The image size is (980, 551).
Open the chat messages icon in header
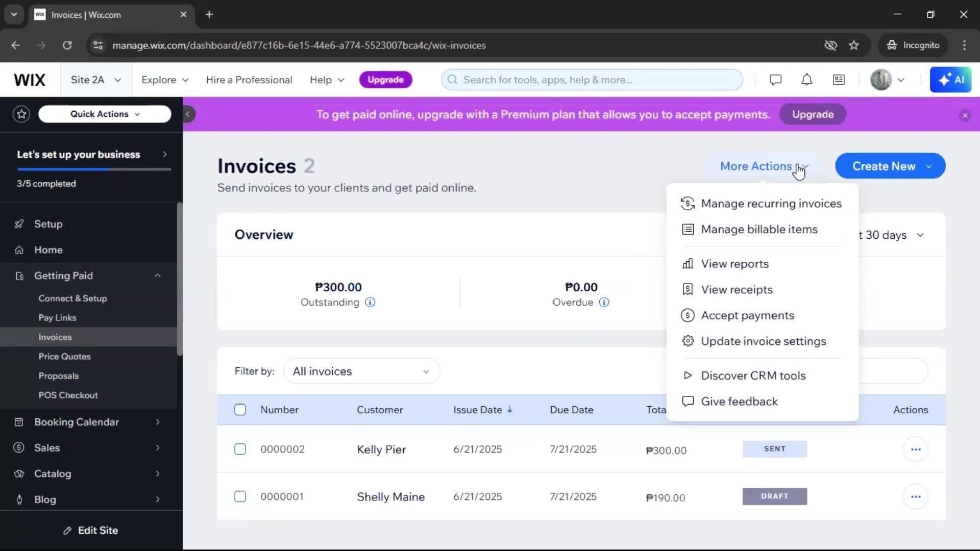pos(775,80)
